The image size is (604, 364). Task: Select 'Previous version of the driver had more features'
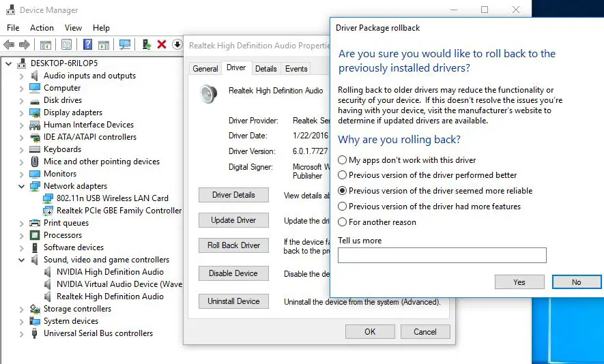[429, 207]
